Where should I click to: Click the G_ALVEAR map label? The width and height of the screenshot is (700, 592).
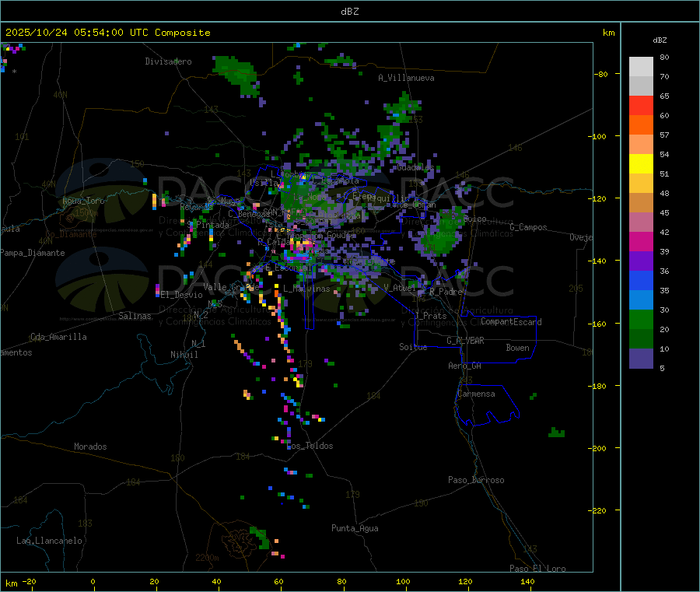tap(465, 341)
